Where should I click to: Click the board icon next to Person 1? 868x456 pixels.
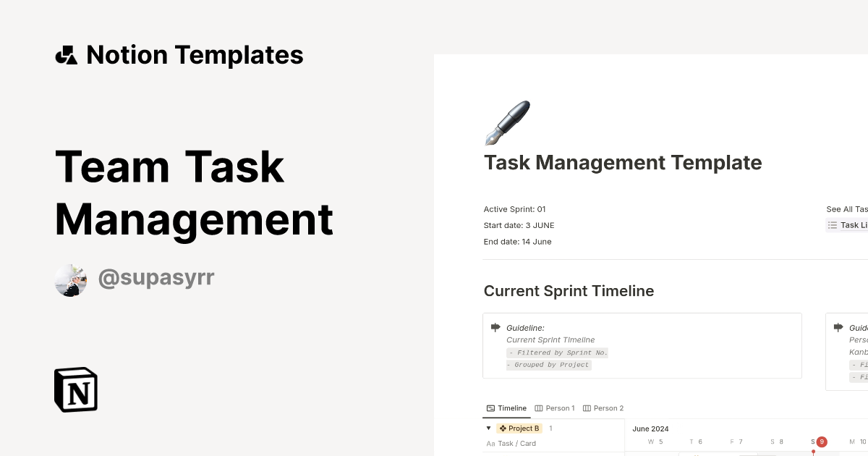(x=538, y=408)
